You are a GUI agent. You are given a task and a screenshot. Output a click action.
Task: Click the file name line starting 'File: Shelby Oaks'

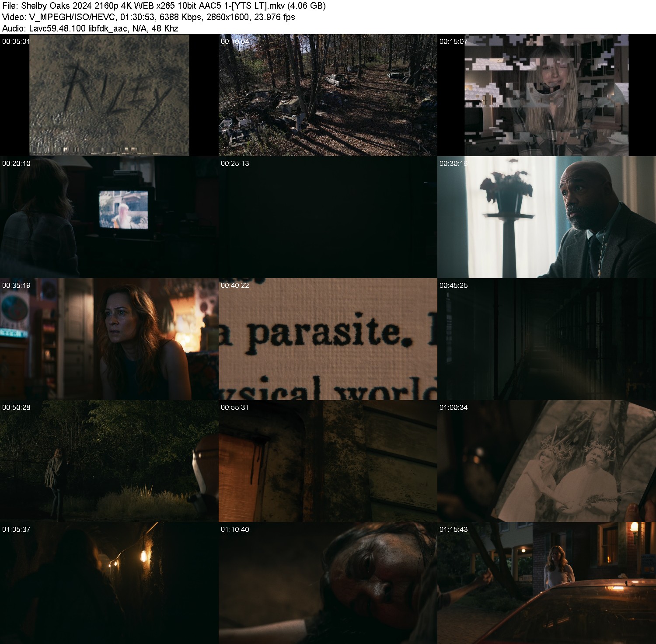[x=164, y=6]
